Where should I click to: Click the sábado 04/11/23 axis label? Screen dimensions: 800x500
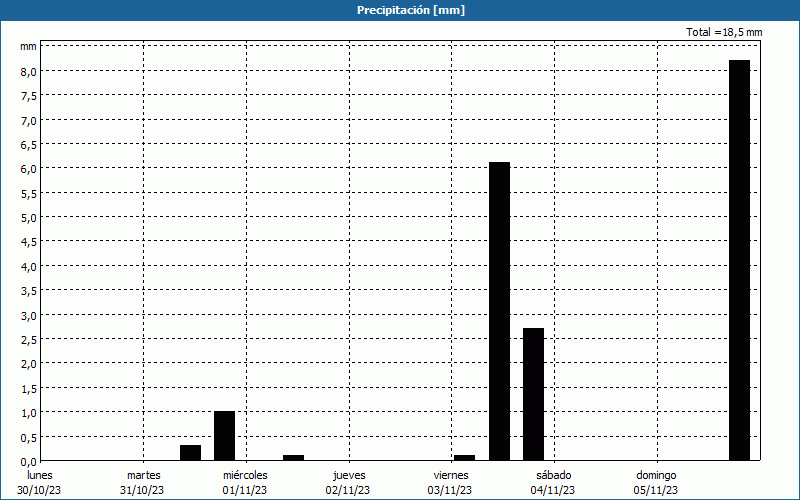coord(553,483)
